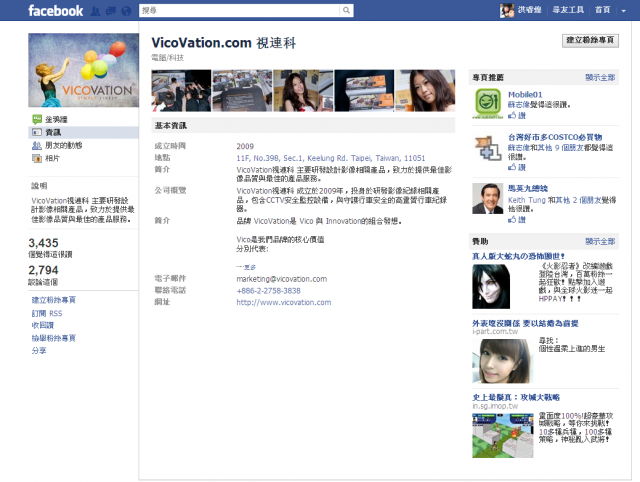
Task: Select 資訊 info tab in sidebar
Action: click(53, 132)
